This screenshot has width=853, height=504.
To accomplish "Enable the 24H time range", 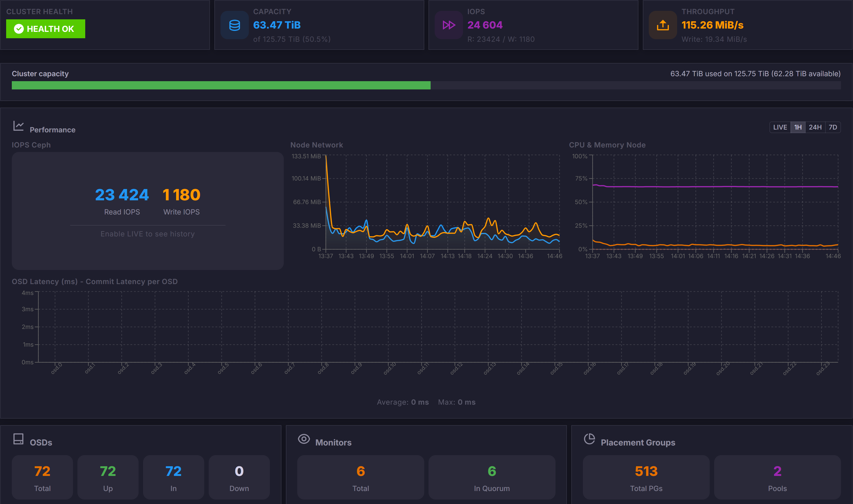I will 815,127.
